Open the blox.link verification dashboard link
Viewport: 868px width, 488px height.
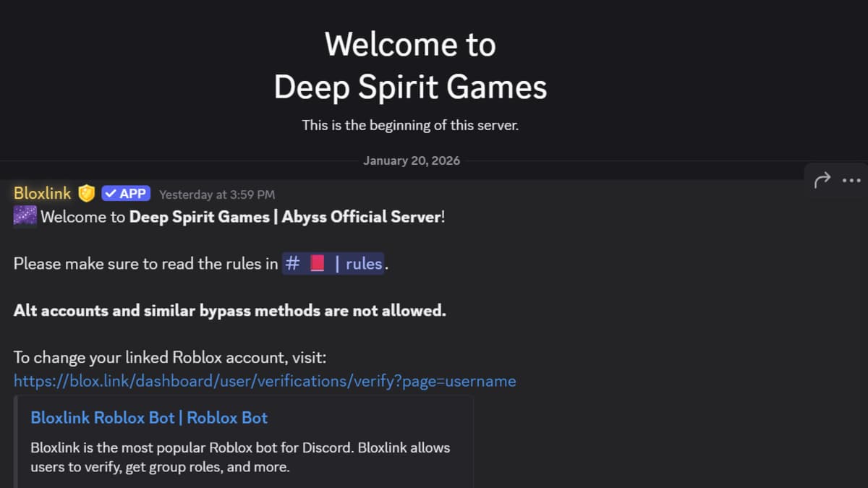pyautogui.click(x=265, y=380)
